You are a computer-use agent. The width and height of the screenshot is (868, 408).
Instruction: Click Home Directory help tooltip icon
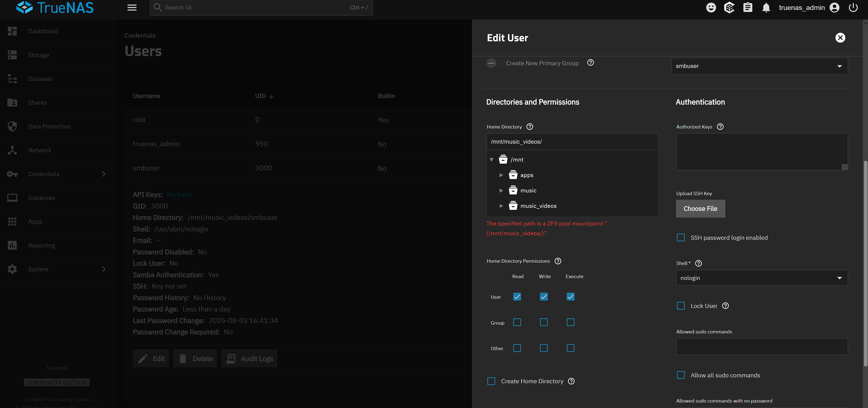pyautogui.click(x=530, y=127)
